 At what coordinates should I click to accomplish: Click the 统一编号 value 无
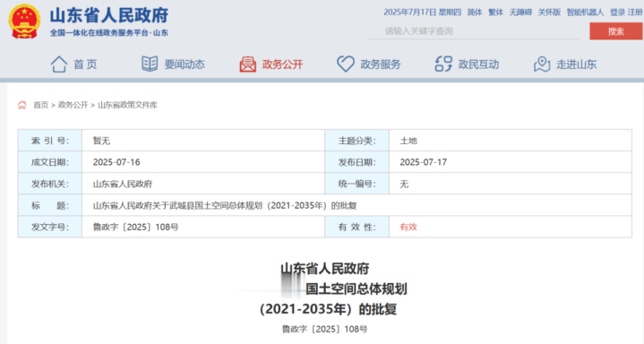pos(404,184)
